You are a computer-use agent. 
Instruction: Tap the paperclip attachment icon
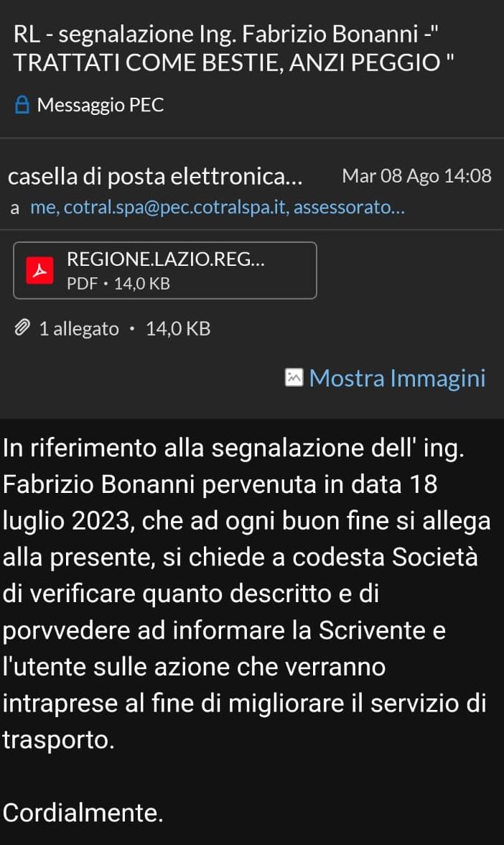tap(22, 328)
